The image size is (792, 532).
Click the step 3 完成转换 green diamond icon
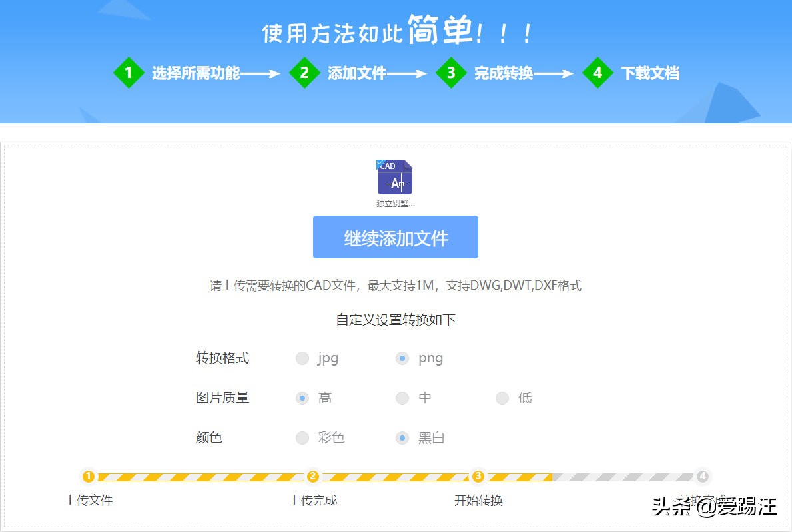451,73
